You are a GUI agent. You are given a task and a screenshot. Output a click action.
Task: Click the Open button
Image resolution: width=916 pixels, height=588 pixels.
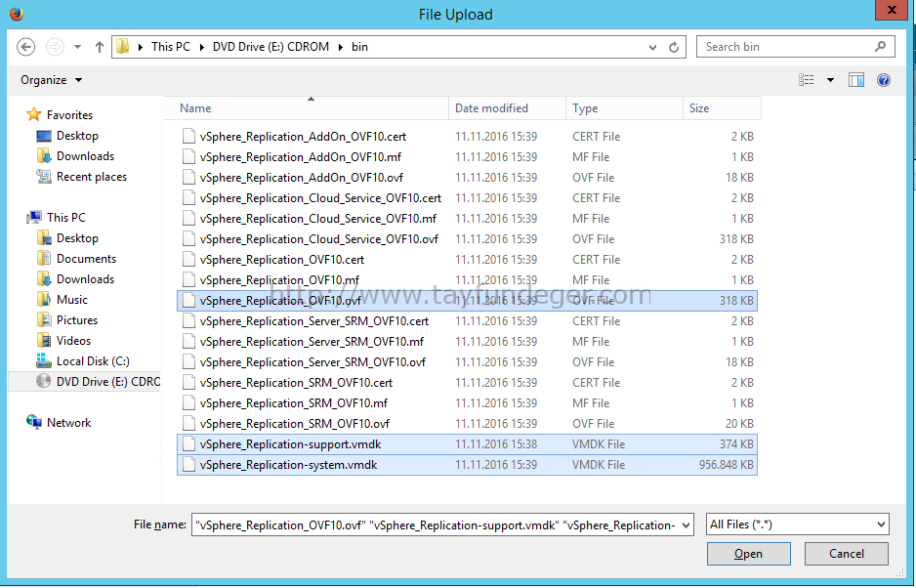[748, 554]
